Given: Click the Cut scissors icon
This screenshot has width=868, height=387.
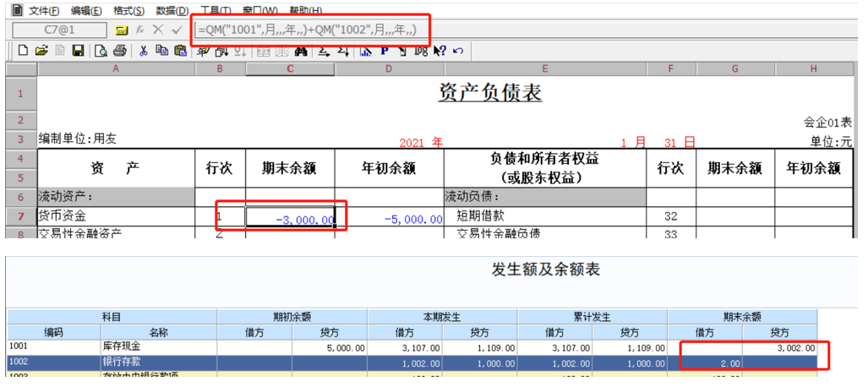Looking at the screenshot, I should [143, 51].
